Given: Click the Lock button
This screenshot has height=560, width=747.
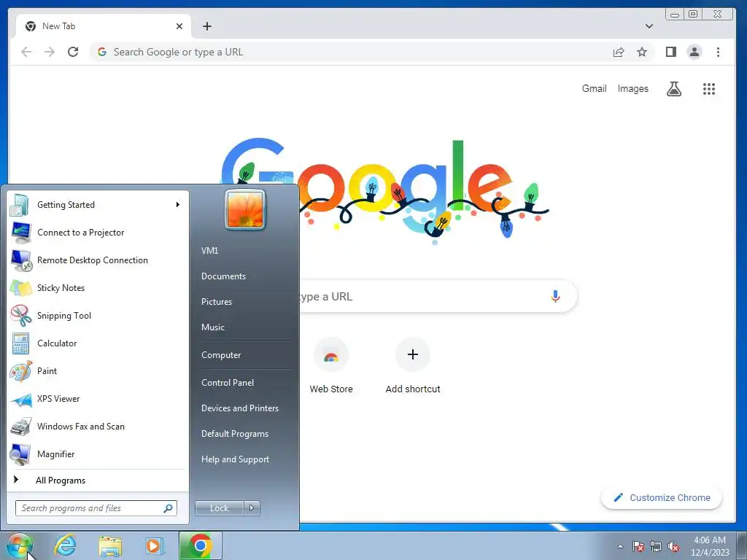Looking at the screenshot, I should pos(219,508).
